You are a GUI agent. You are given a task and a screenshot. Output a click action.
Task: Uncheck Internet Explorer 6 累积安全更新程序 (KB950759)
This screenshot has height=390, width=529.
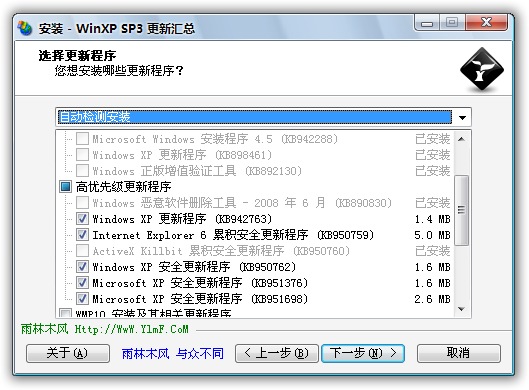pos(82,235)
